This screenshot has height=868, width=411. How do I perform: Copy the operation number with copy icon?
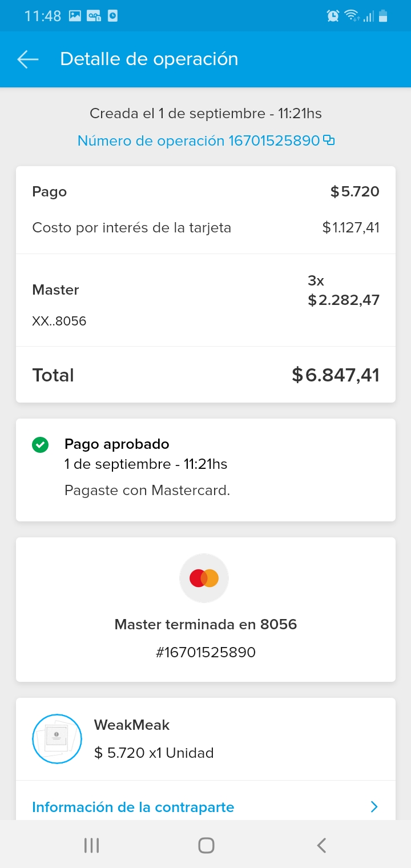tap(329, 140)
